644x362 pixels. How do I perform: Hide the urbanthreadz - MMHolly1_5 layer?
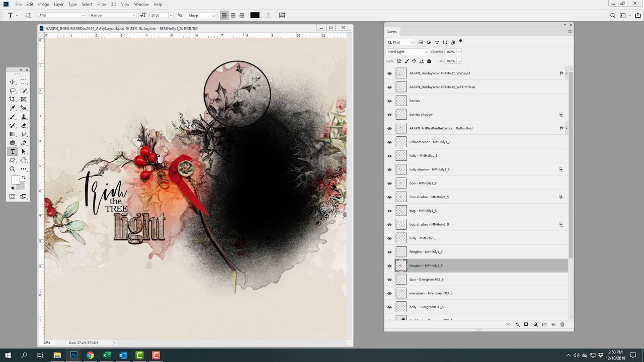[389, 142]
